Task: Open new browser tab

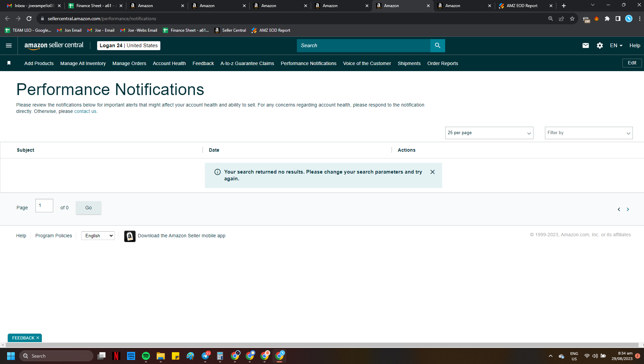Action: tap(564, 6)
